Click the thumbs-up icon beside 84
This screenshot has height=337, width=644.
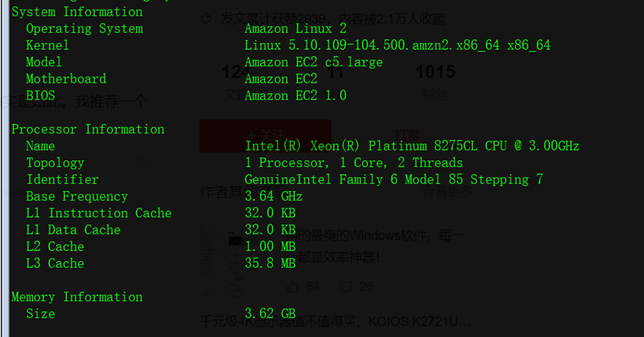pos(292,287)
